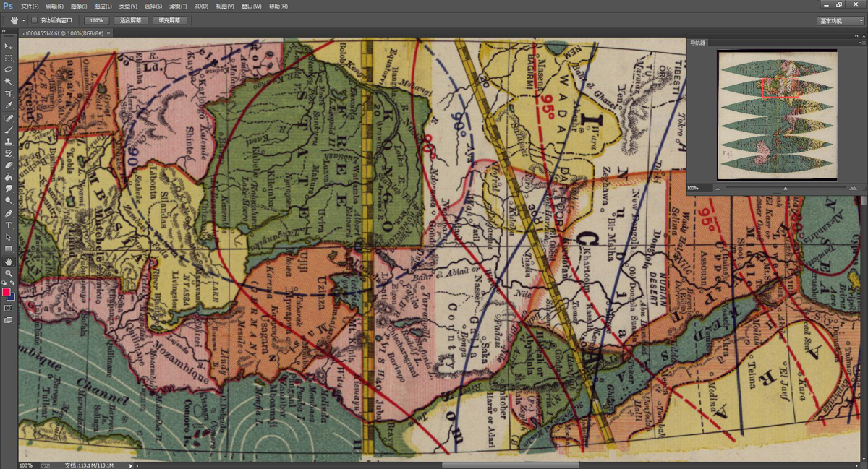868x469 pixels.
Task: Select the Move tool
Action: click(x=9, y=46)
